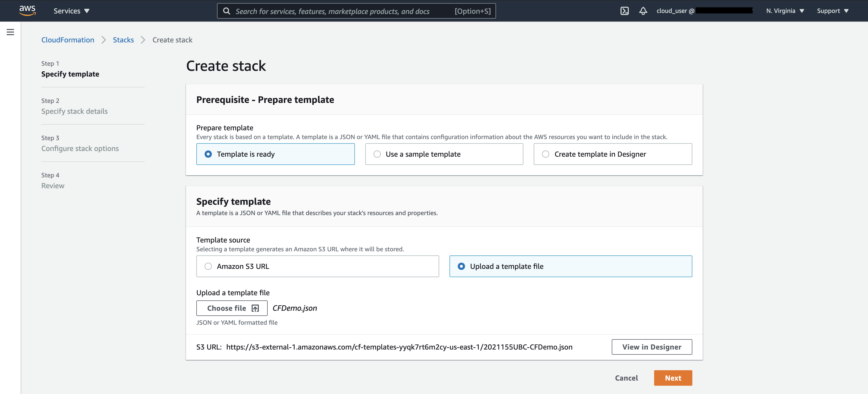Viewport: 868px width, 394px height.
Task: Select Step 1 Specify template
Action: (70, 69)
